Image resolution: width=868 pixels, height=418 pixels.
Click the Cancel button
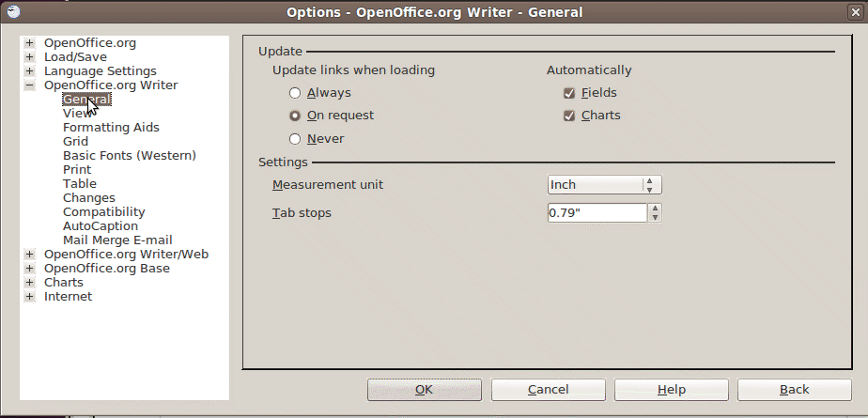(x=548, y=390)
